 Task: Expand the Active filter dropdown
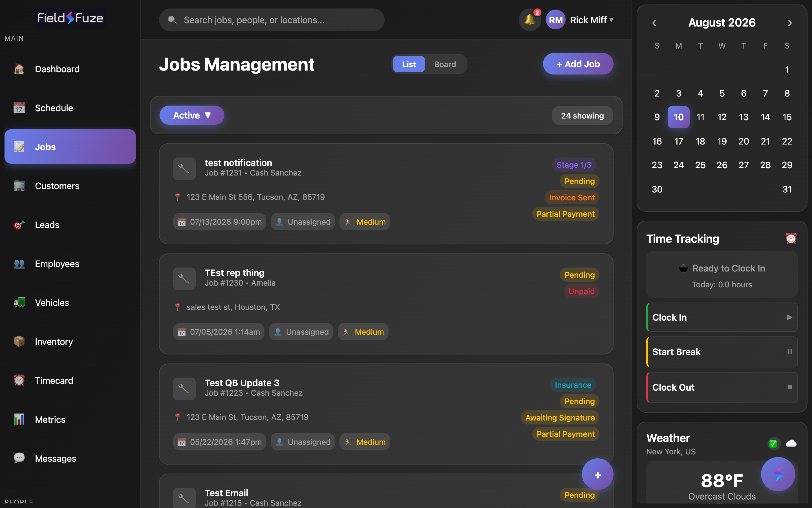(192, 115)
